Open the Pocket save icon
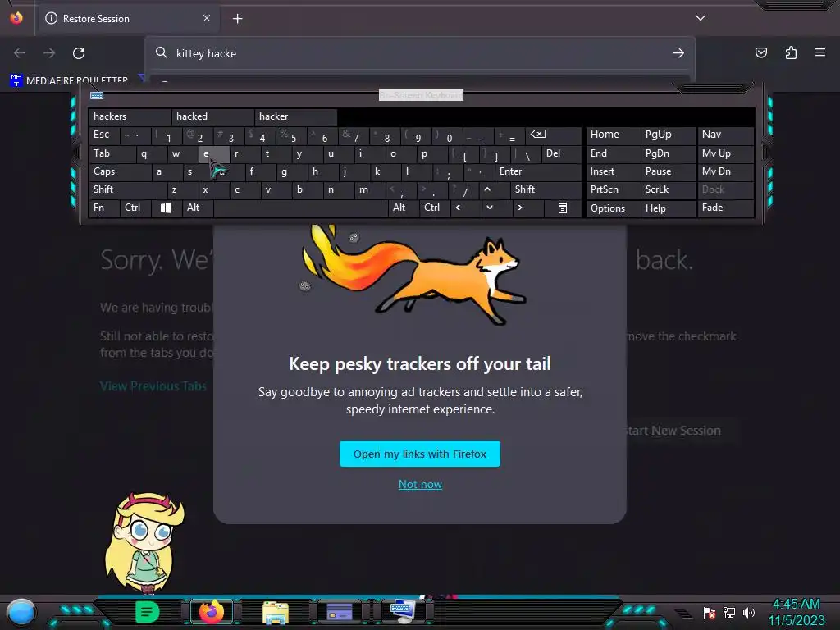This screenshot has width=840, height=630. [760, 52]
